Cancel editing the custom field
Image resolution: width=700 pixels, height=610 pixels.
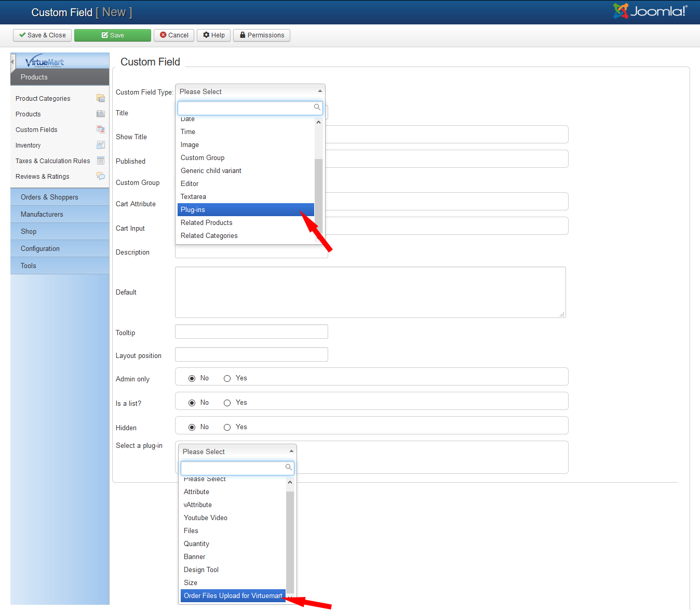pyautogui.click(x=174, y=35)
